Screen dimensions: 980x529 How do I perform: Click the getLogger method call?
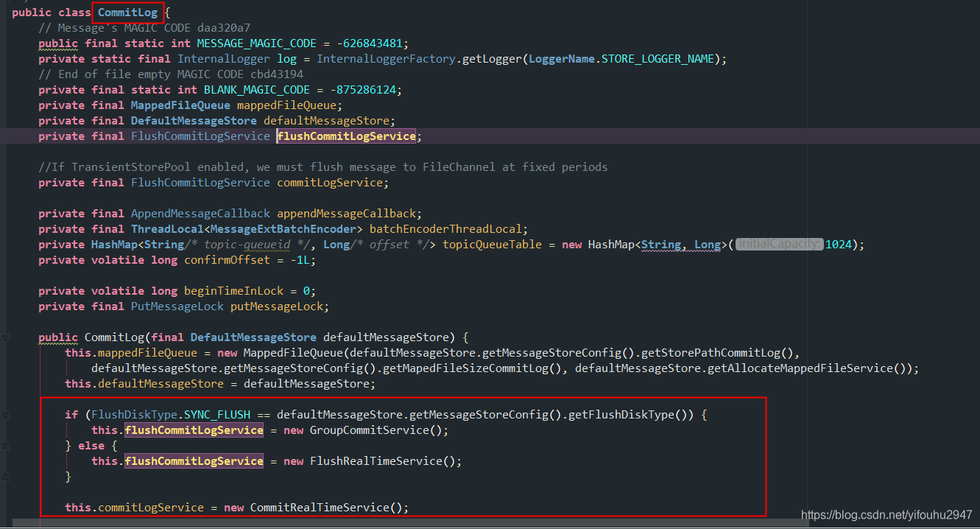pyautogui.click(x=492, y=59)
